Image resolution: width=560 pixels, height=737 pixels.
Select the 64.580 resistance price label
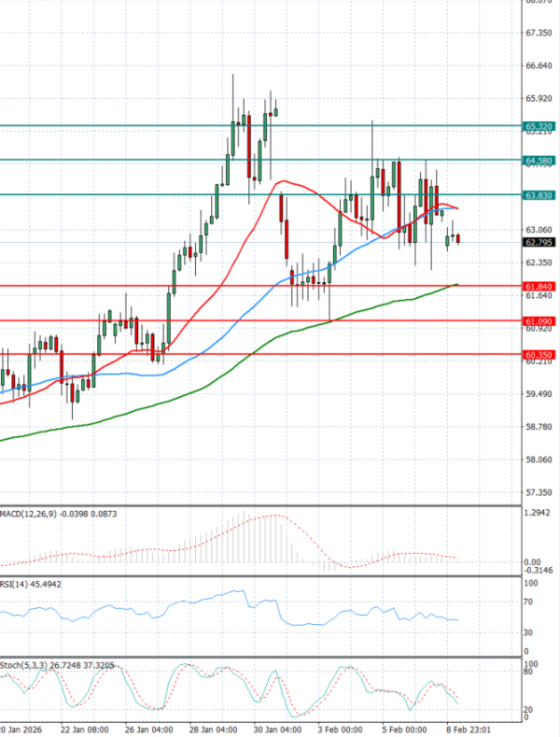pos(537,161)
